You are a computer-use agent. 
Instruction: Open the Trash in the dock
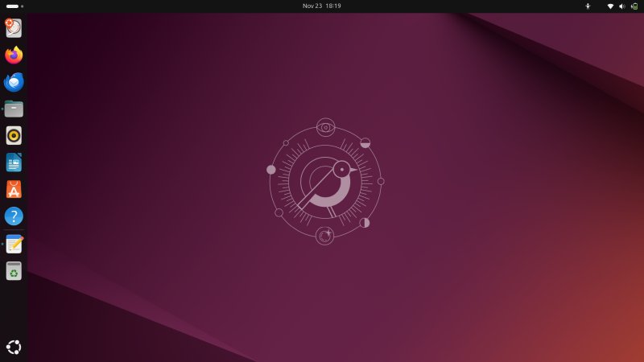coord(14,271)
